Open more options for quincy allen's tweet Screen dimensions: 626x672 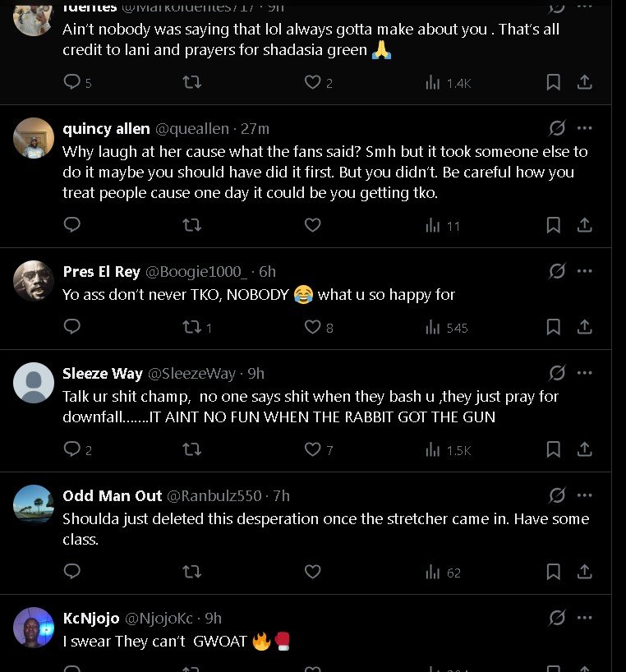point(584,128)
